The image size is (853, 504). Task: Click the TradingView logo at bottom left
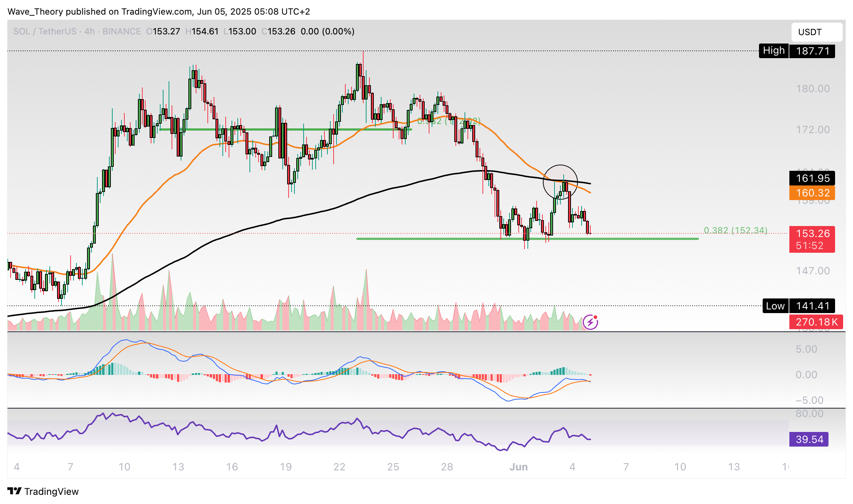(43, 491)
